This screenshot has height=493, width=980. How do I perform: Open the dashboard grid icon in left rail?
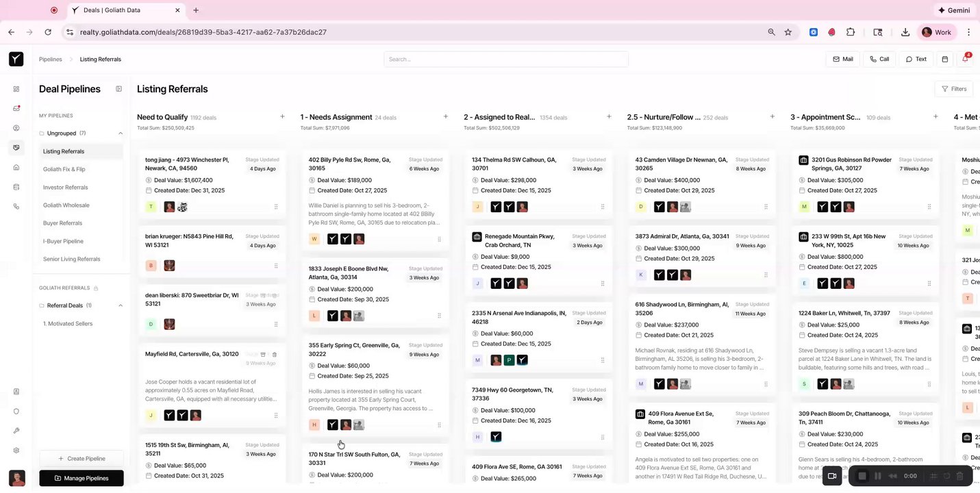tap(16, 89)
